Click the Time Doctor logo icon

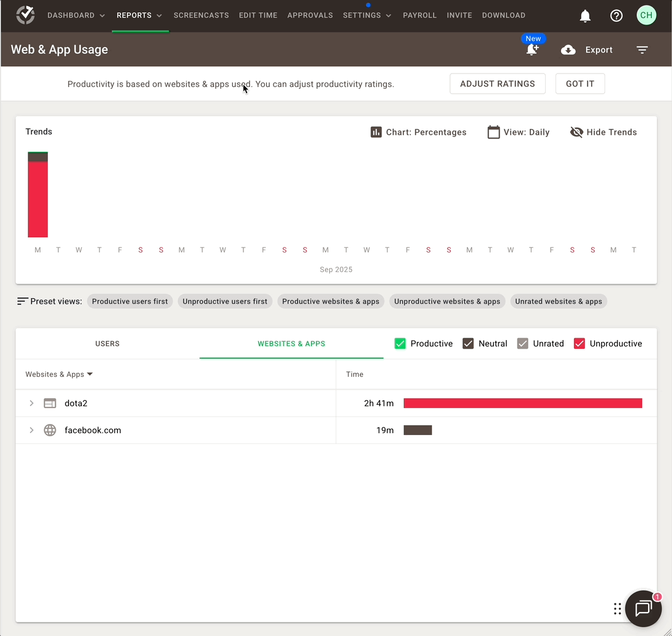click(25, 15)
